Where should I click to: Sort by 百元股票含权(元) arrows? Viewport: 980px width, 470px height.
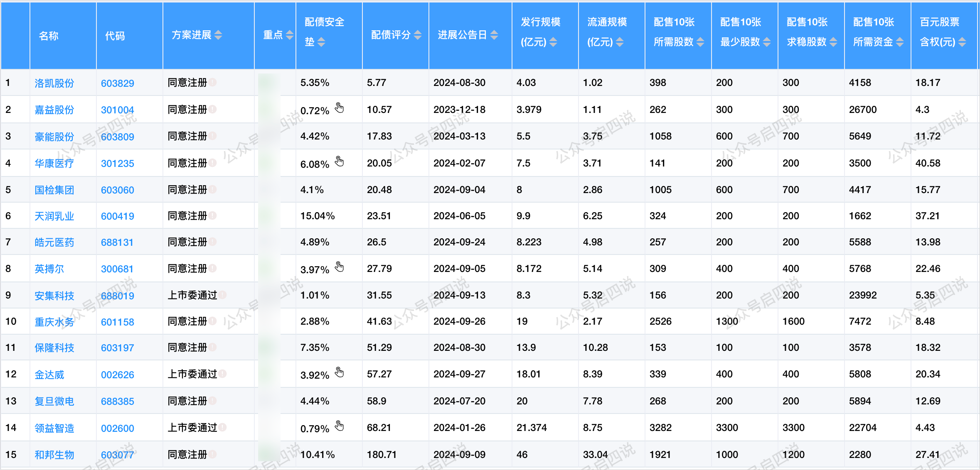click(x=962, y=42)
